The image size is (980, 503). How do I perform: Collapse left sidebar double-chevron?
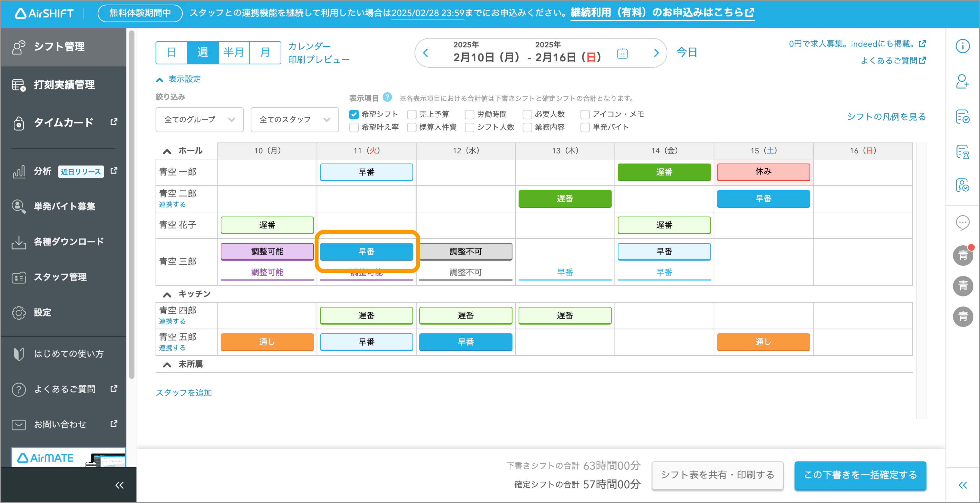[x=119, y=485]
